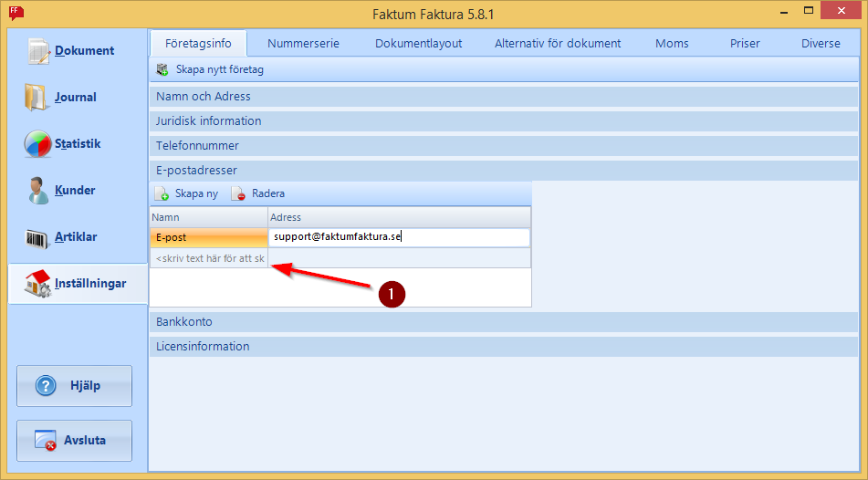Click the Faktum Faktura app icon in title bar
The height and width of the screenshot is (480, 868).
[x=16, y=12]
